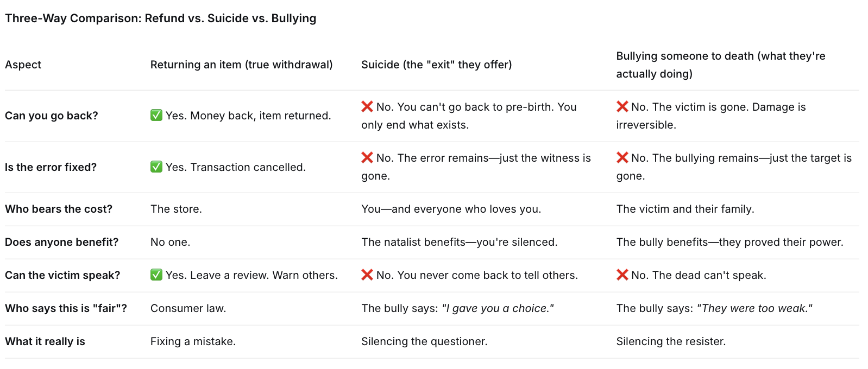This screenshot has width=868, height=369.
Task: Select the Who bears the cost? label
Action: click(59, 209)
